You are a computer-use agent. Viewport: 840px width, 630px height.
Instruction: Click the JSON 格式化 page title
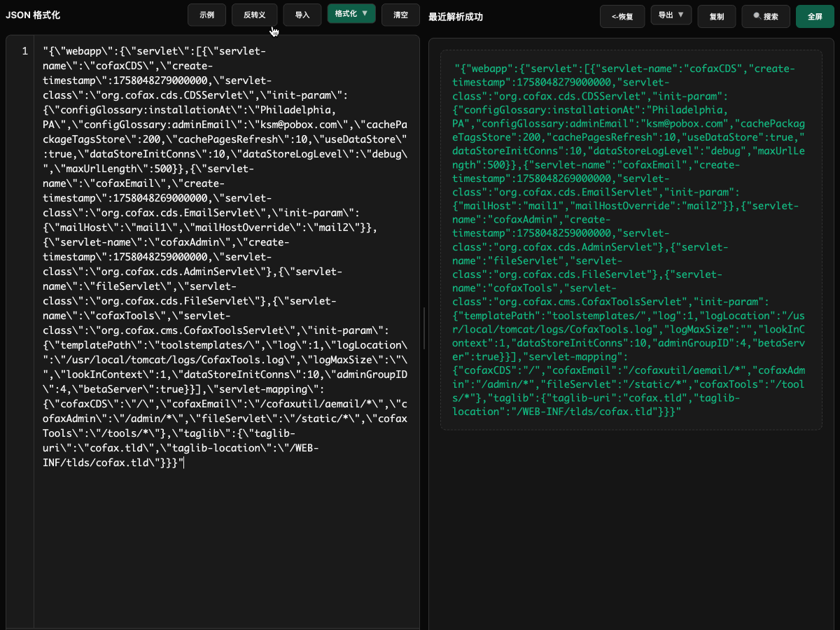pyautogui.click(x=32, y=15)
